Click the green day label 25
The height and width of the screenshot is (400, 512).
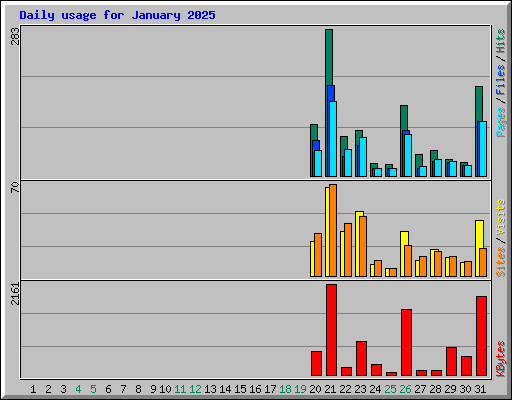click(x=390, y=389)
